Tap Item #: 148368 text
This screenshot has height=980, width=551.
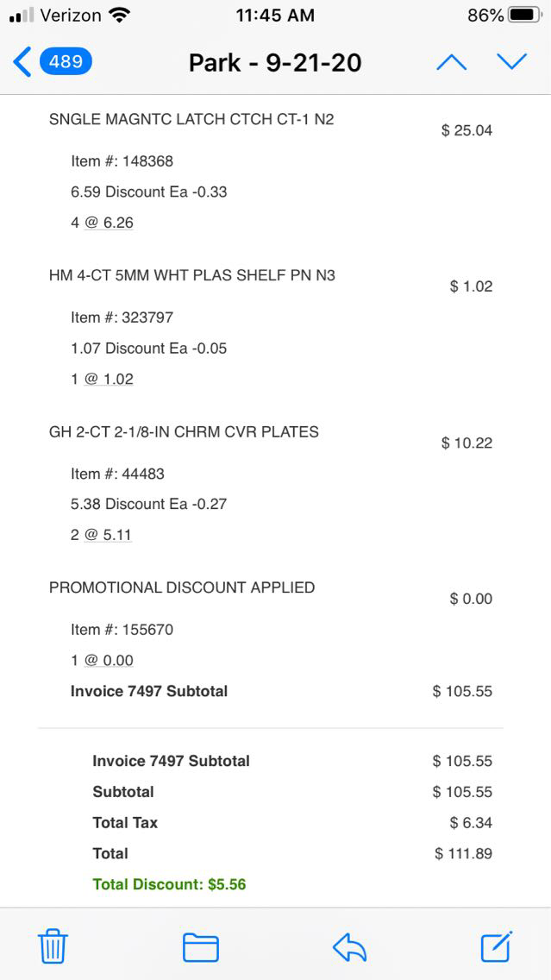[x=122, y=160]
